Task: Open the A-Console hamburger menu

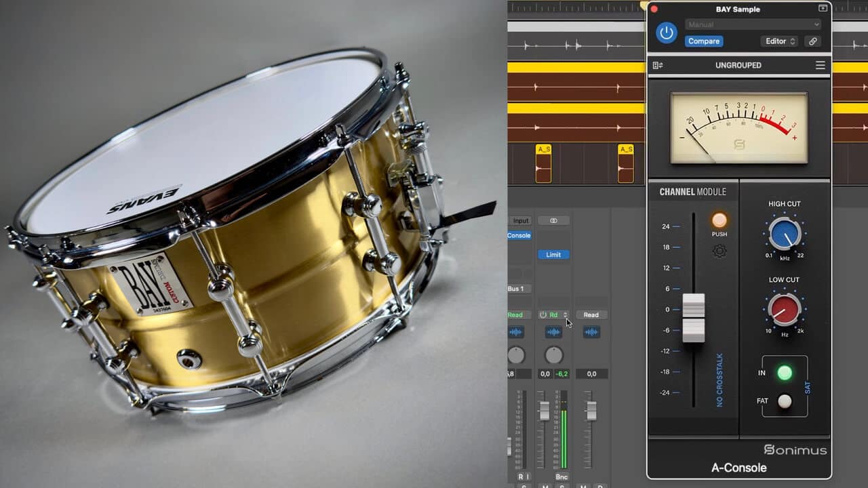Action: click(820, 66)
